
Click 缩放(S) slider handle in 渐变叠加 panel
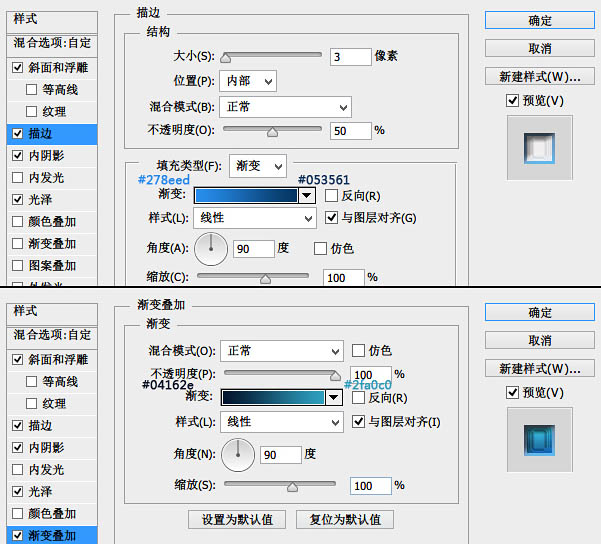(x=292, y=487)
